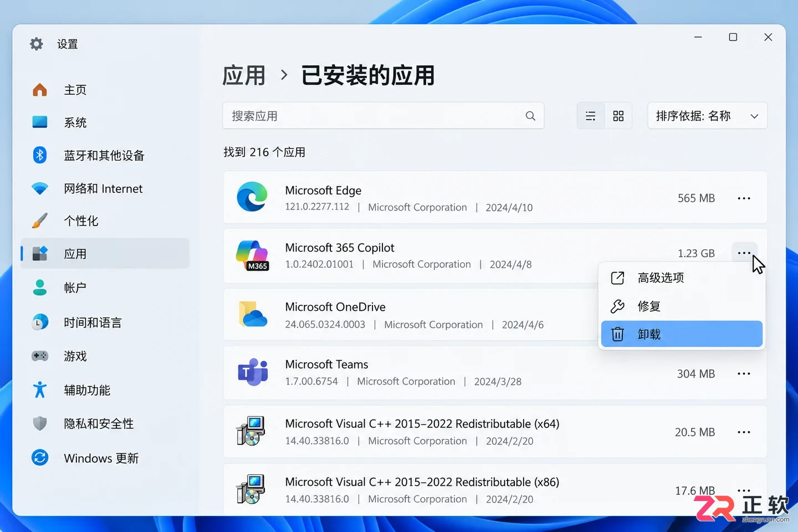Open the 辅助功能 accessibility figure icon

pyautogui.click(x=40, y=390)
